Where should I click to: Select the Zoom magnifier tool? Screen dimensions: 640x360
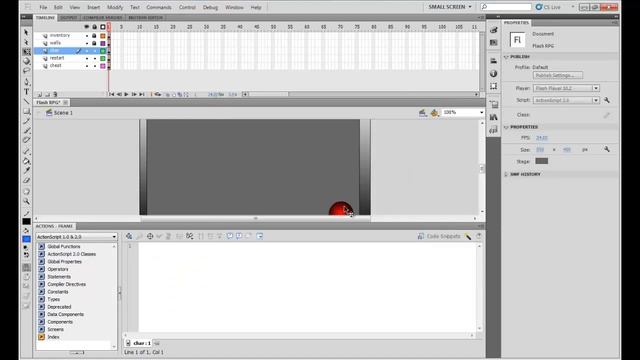(27, 201)
